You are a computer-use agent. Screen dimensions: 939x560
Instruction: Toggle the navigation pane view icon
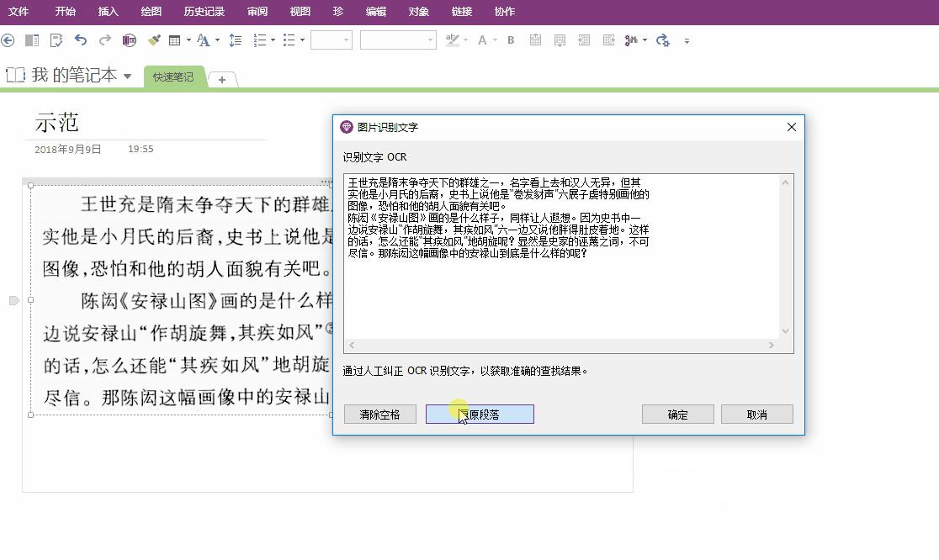point(32,40)
